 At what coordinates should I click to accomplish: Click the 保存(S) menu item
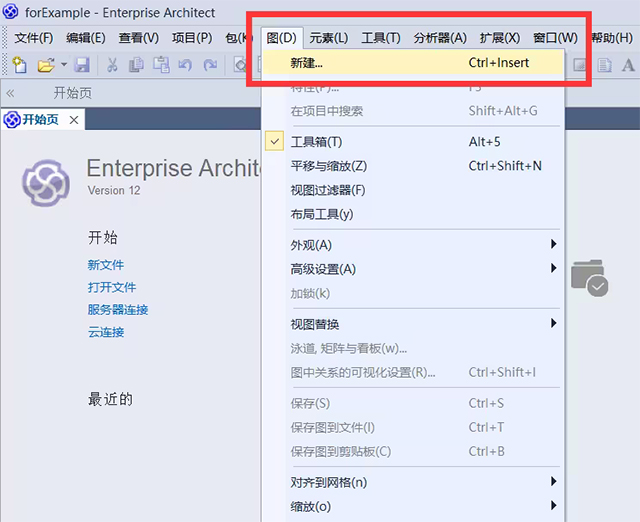[x=413, y=404]
